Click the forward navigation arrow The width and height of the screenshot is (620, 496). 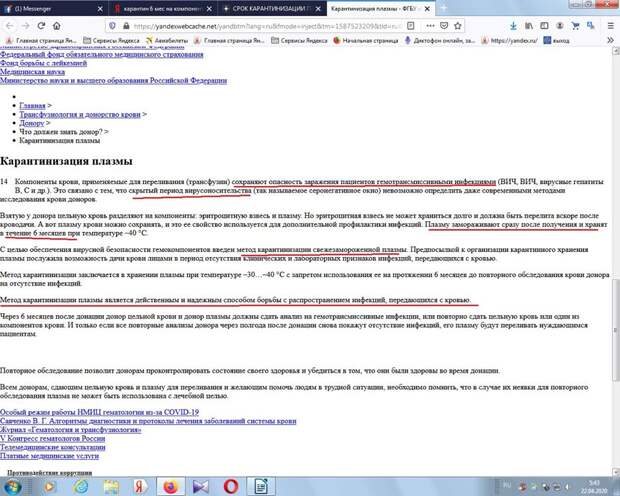pyautogui.click(x=25, y=26)
